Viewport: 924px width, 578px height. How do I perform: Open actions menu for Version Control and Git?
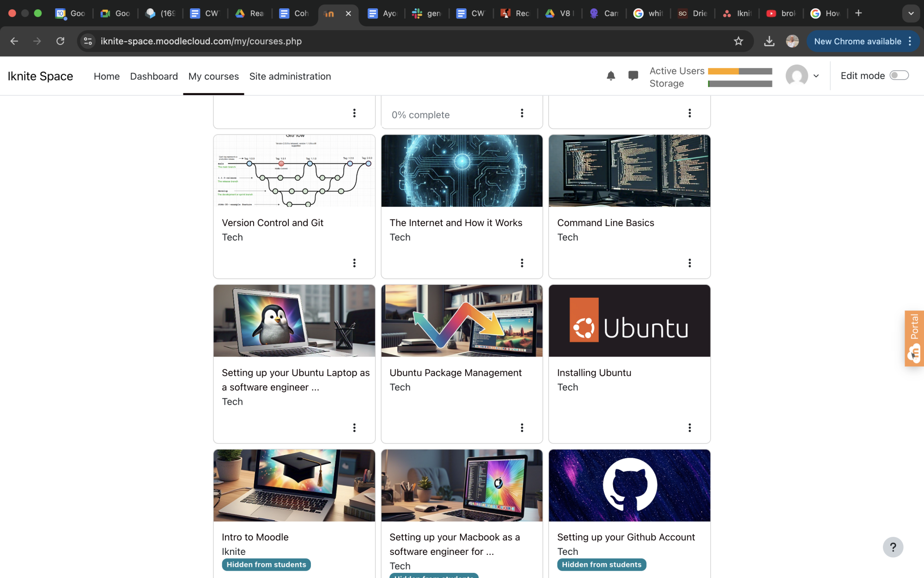(x=354, y=263)
